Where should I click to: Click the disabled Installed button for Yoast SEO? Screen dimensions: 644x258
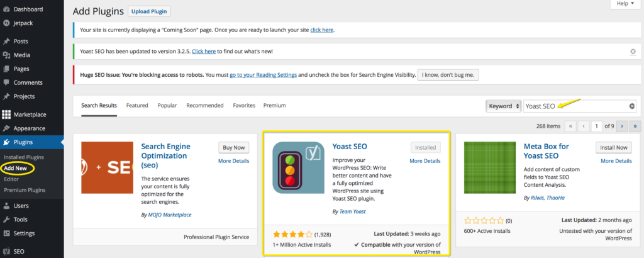[x=426, y=147]
